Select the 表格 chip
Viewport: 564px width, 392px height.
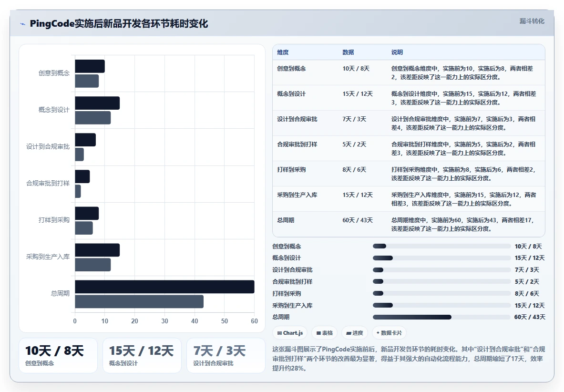pos(325,333)
